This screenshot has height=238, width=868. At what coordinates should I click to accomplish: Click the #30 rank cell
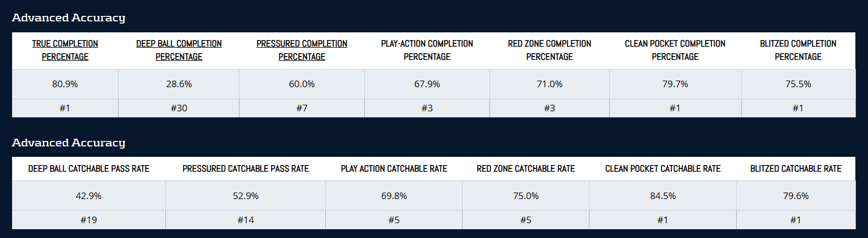click(x=179, y=108)
